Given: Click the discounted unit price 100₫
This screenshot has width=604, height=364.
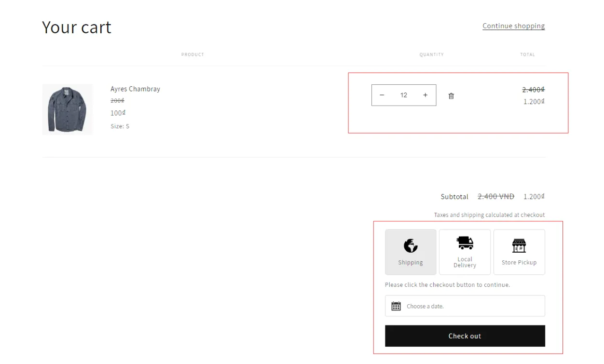Looking at the screenshot, I should [118, 113].
